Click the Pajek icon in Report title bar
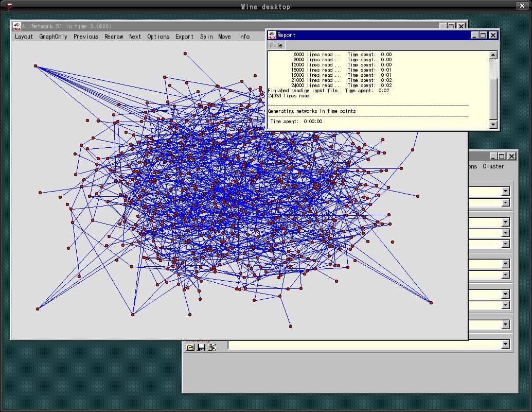 272,35
